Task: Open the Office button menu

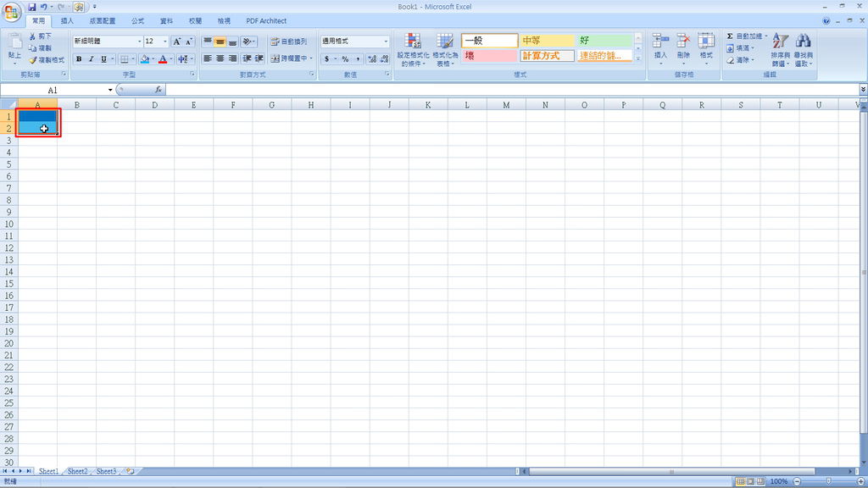Action: click(11, 12)
